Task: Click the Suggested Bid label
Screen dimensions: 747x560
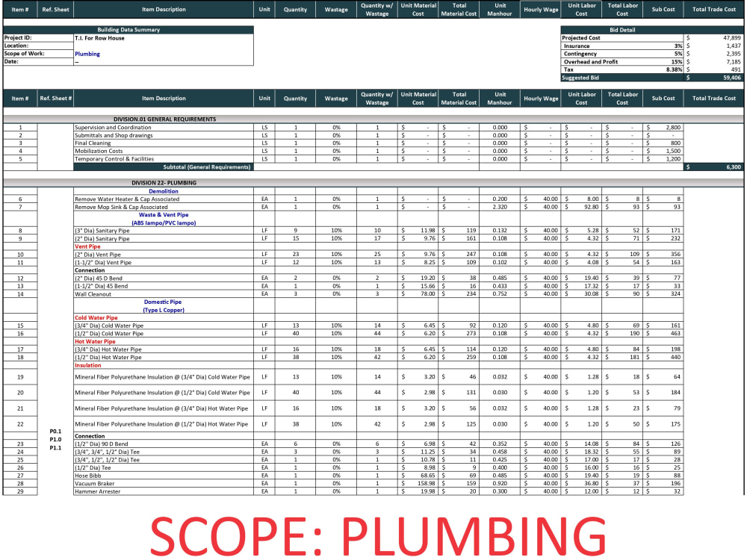Action: [580, 78]
